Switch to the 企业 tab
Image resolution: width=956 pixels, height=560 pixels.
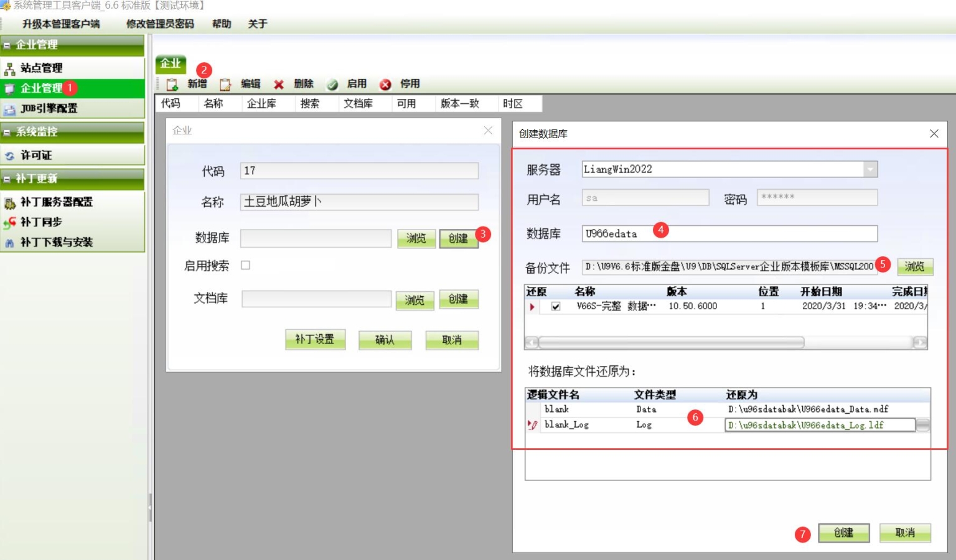point(171,63)
